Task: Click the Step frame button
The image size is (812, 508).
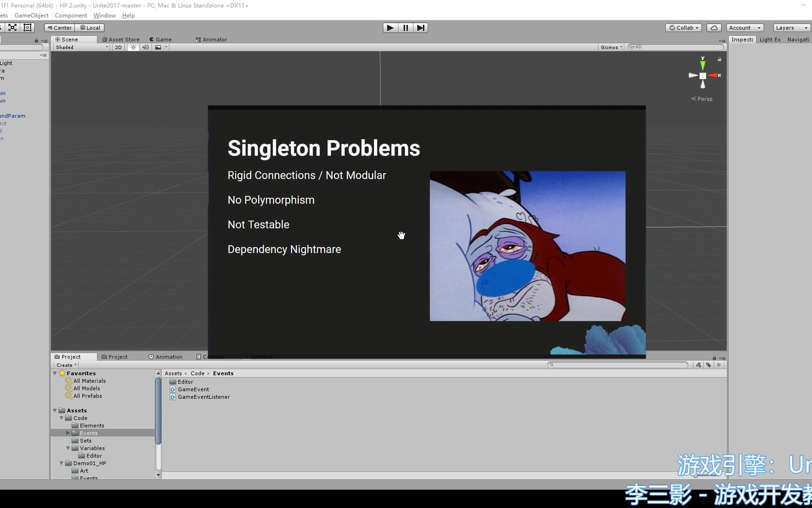Action: (x=421, y=28)
